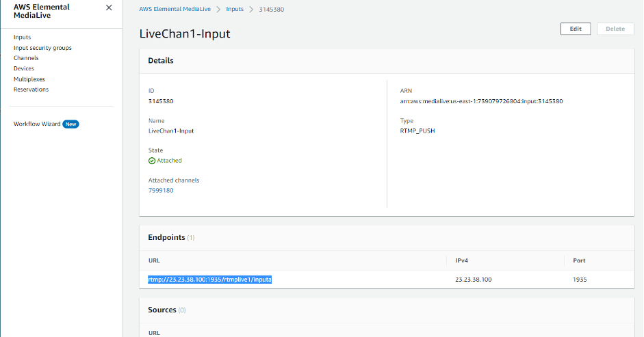Open Reservations in the sidebar
Screen dimensions: 644x337
pos(31,90)
